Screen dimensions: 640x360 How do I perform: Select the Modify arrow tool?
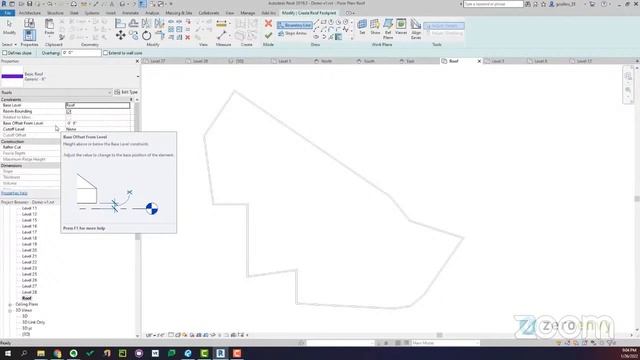9,27
